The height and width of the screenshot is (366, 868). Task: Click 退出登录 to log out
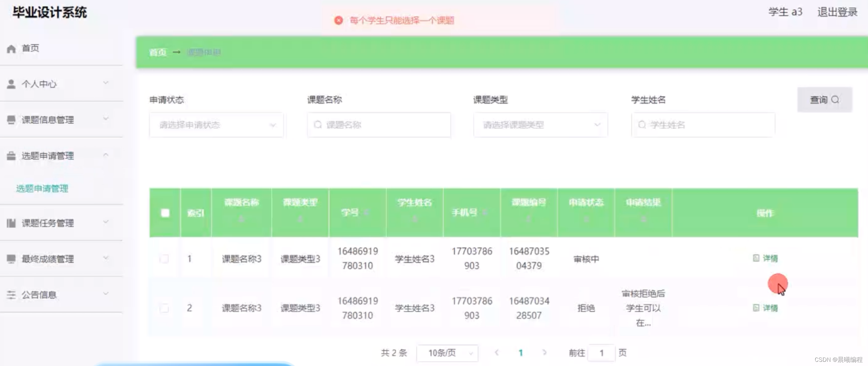[x=837, y=12]
